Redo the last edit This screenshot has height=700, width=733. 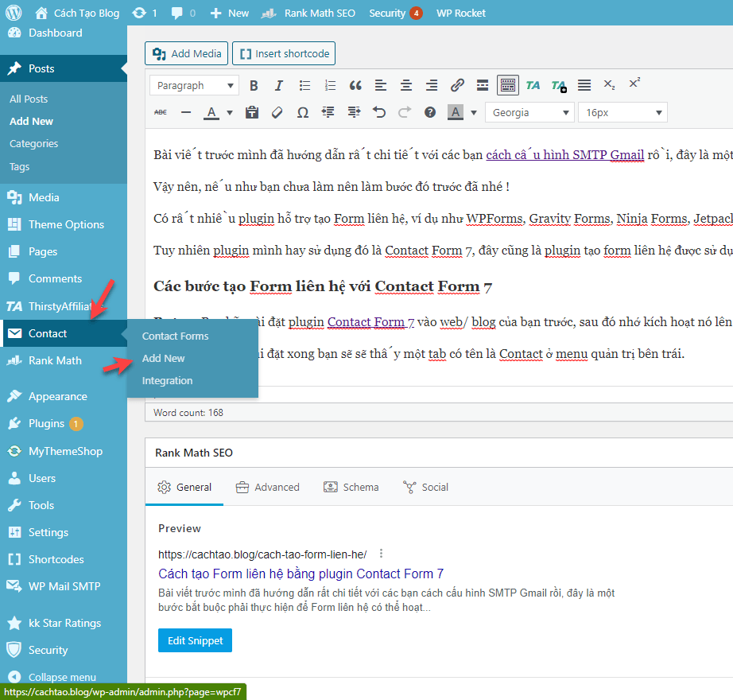click(x=405, y=113)
